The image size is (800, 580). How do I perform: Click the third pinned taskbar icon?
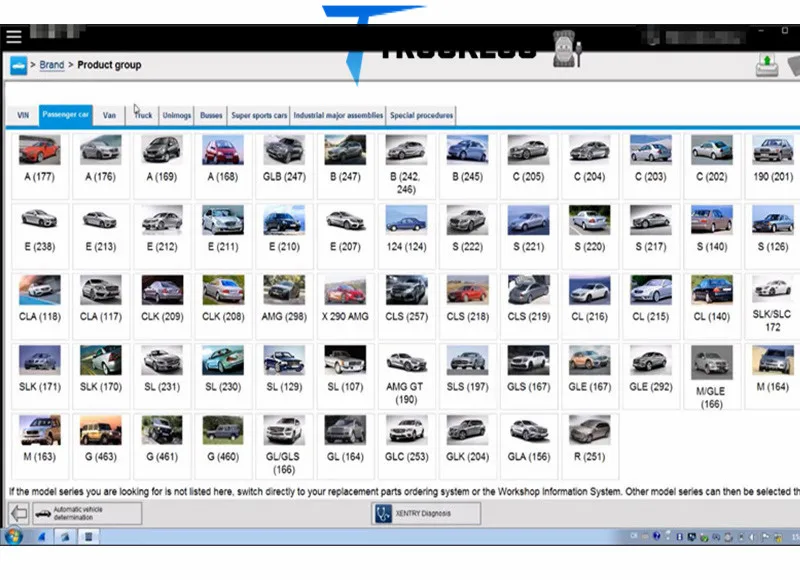tap(65, 537)
